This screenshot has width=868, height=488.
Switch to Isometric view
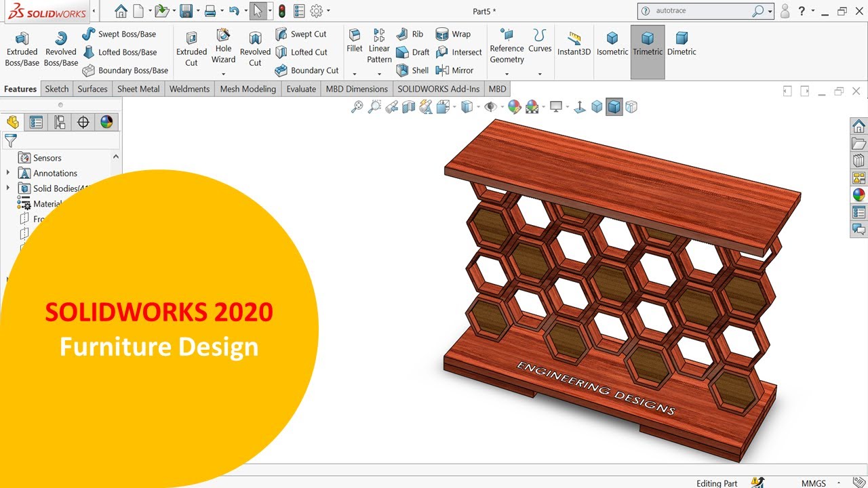[612, 43]
